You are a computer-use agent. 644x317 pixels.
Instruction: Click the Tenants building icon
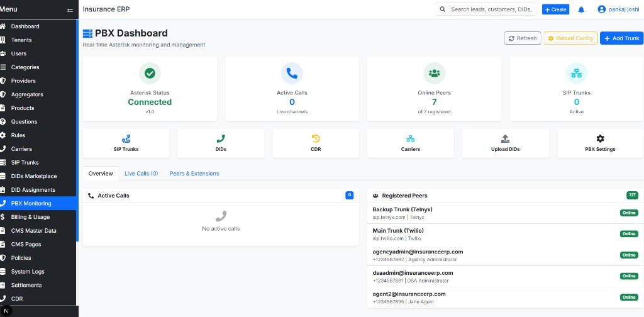(3, 40)
